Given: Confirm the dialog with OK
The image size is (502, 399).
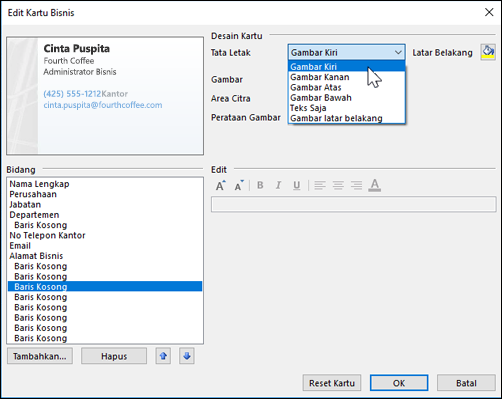Looking at the screenshot, I should click(399, 383).
